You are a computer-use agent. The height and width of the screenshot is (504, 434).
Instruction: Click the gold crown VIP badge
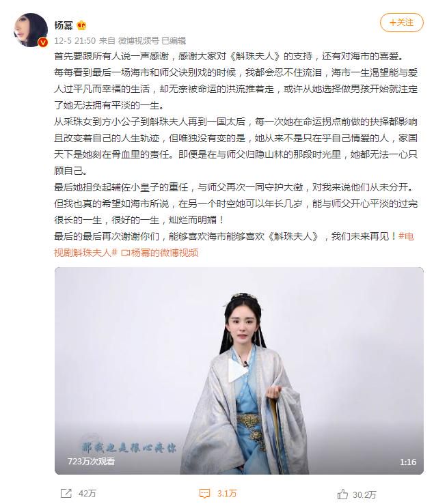pyautogui.click(x=82, y=25)
